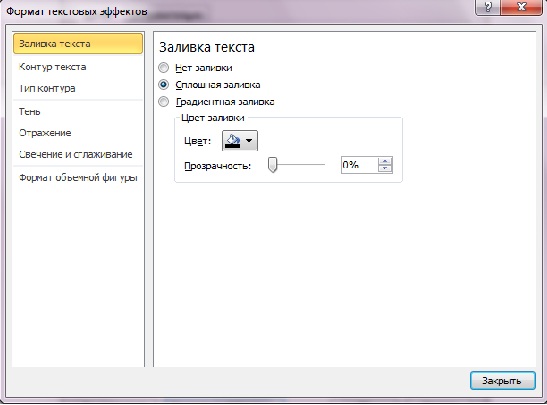
Task: Click the transparency 0% input field
Action: pos(359,165)
